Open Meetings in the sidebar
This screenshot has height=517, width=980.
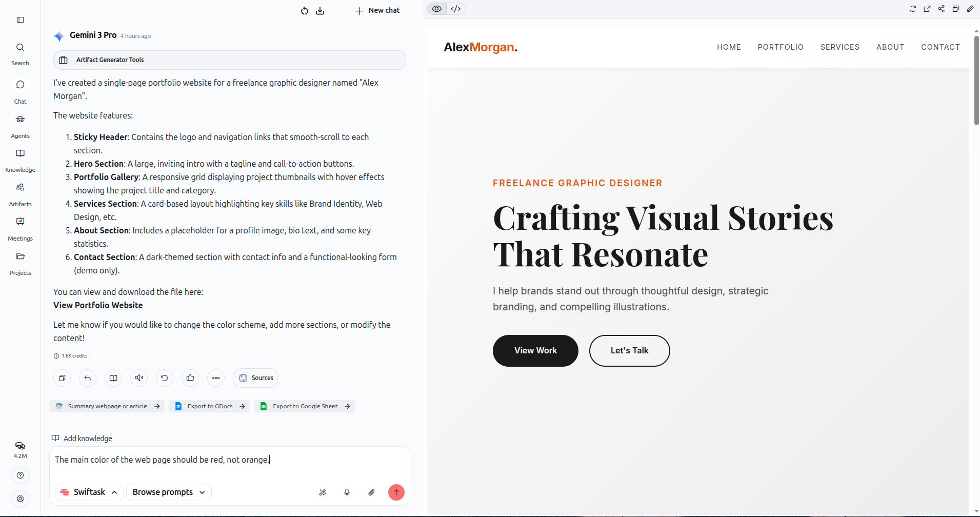click(21, 229)
